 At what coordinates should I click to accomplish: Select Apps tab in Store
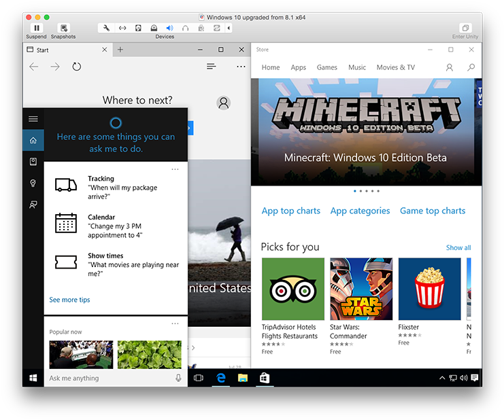[299, 67]
